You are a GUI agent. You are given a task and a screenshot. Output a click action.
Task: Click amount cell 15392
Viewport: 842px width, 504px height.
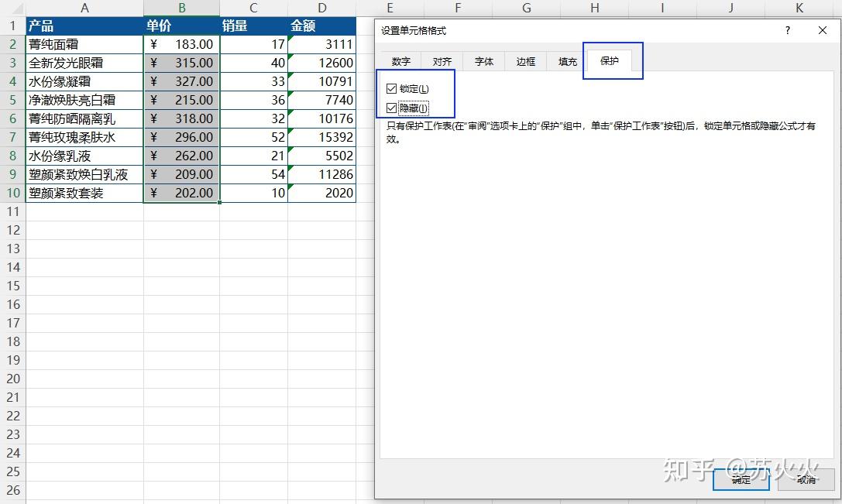321,137
